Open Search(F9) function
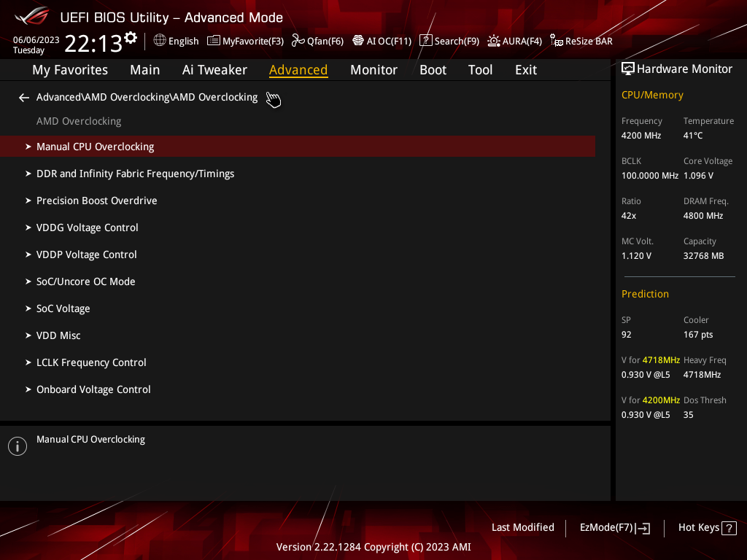The image size is (747, 560). coord(457,41)
